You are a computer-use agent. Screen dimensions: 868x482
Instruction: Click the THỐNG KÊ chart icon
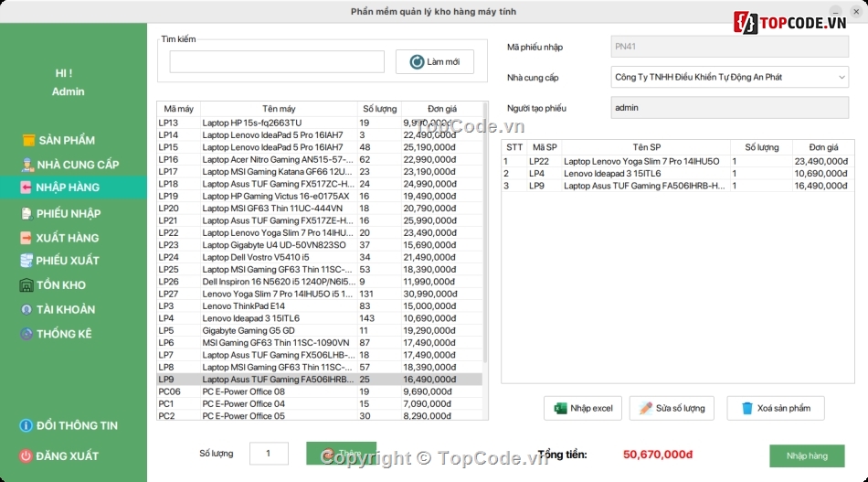[26, 334]
